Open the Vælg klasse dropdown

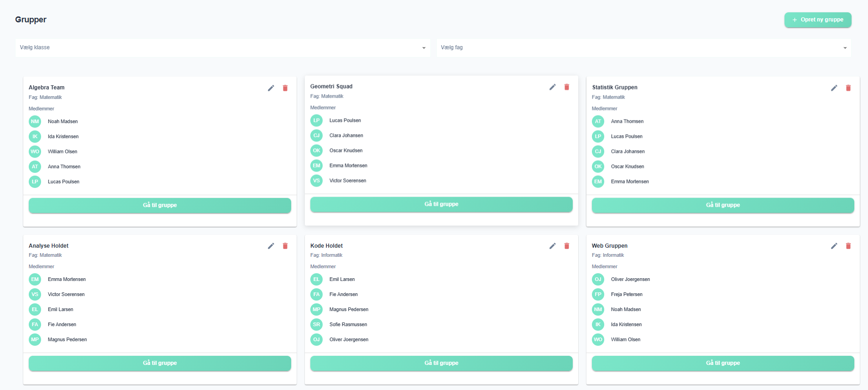point(222,47)
